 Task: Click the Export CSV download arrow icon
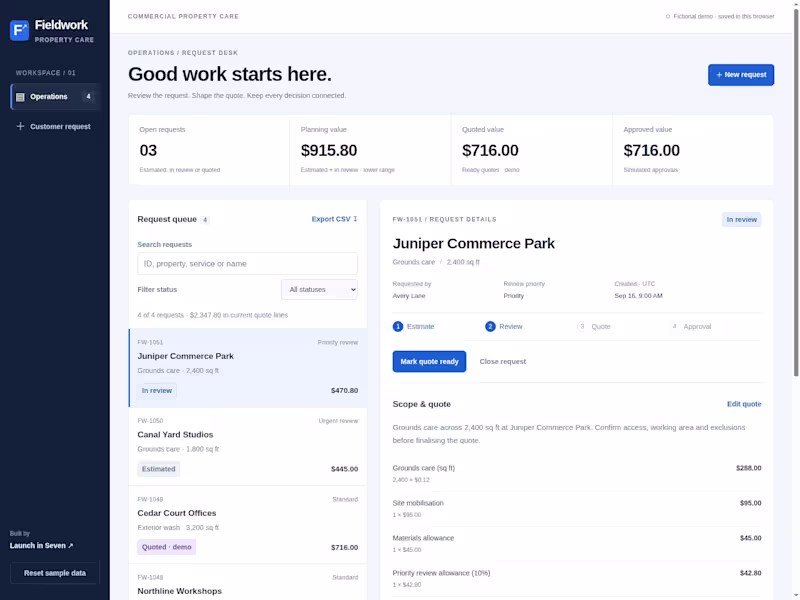click(x=355, y=219)
